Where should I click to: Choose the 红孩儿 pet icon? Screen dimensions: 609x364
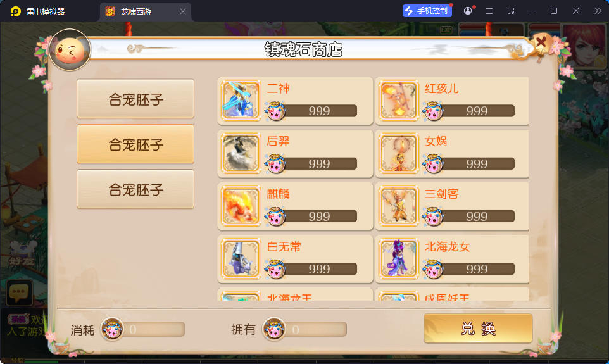pyautogui.click(x=398, y=100)
